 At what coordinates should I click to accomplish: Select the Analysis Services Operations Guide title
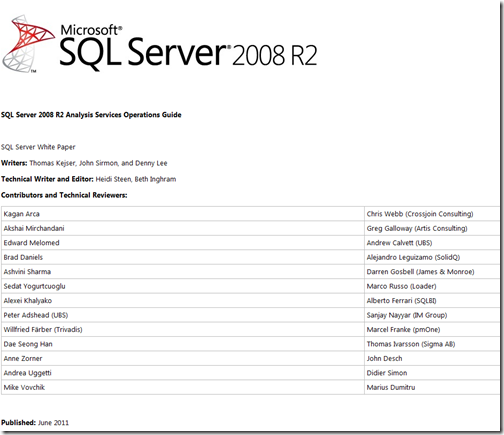tap(91, 115)
